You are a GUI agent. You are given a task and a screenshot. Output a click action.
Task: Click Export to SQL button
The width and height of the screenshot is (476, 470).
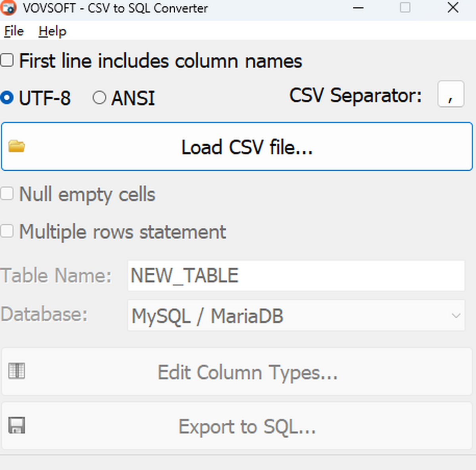coord(237,426)
